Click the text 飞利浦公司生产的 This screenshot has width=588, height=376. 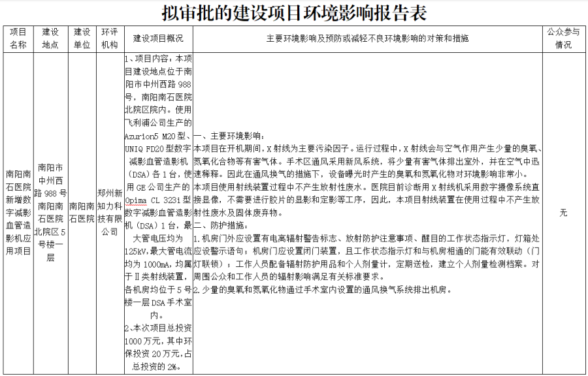point(158,123)
